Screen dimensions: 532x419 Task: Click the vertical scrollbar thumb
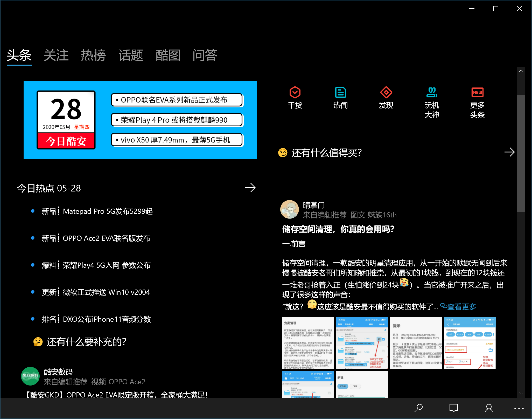click(521, 153)
